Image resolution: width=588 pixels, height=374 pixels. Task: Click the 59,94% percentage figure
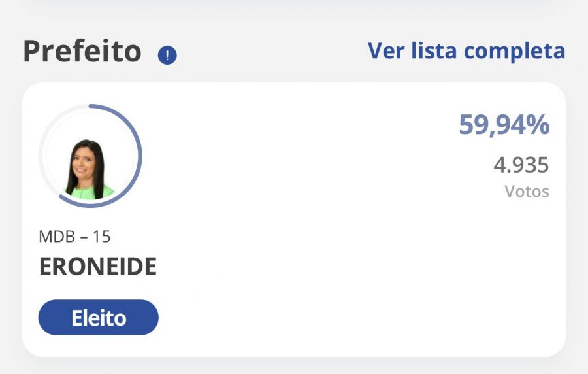coord(504,124)
